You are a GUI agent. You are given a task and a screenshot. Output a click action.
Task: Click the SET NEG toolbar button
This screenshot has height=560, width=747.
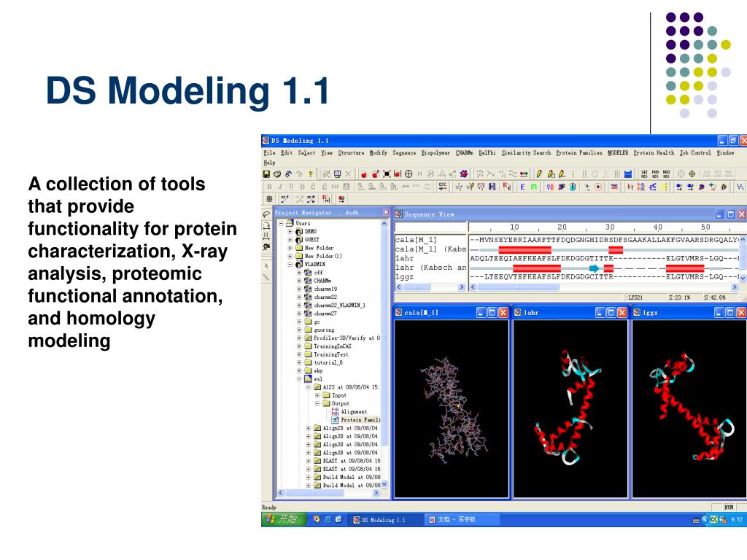[644, 174]
